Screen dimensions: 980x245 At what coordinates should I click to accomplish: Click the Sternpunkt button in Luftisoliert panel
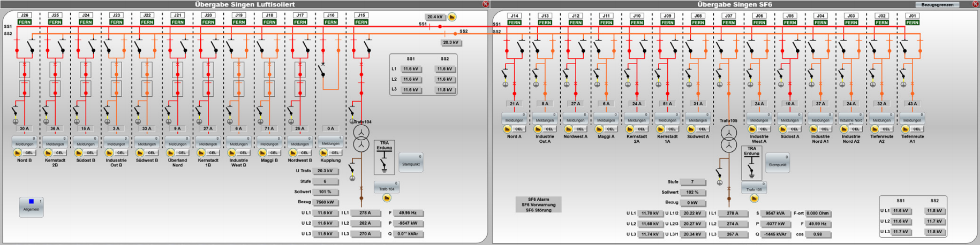pos(411,163)
